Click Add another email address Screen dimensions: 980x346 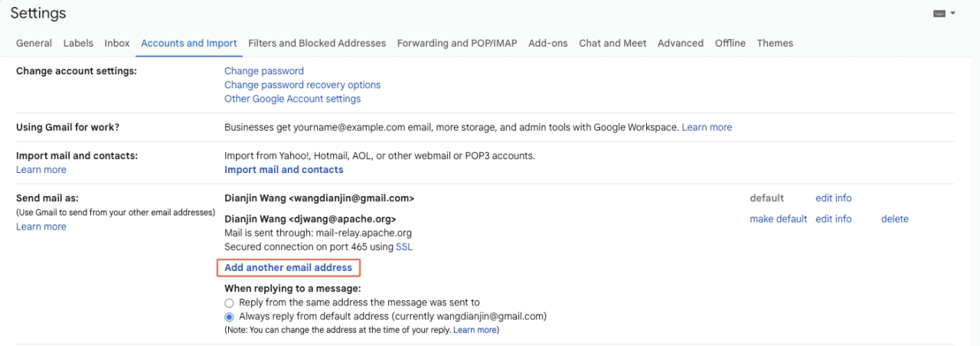click(289, 268)
